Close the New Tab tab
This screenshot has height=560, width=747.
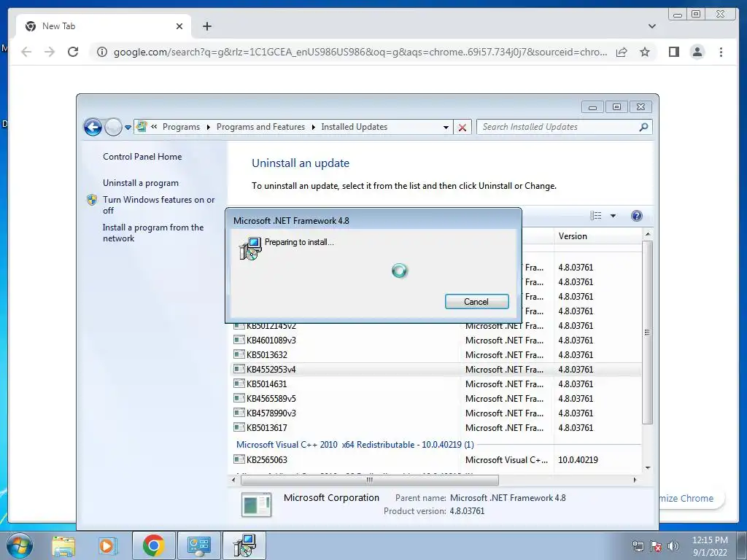coord(179,26)
